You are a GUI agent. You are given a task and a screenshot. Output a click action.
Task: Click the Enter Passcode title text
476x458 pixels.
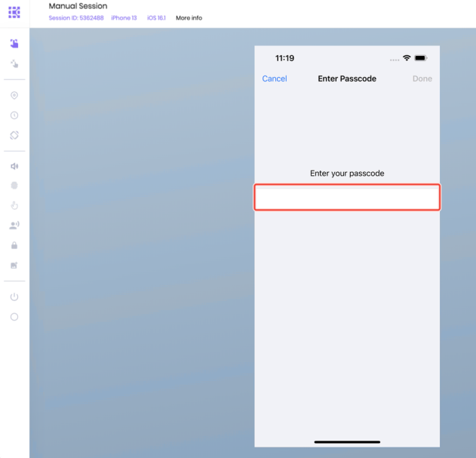coord(347,78)
